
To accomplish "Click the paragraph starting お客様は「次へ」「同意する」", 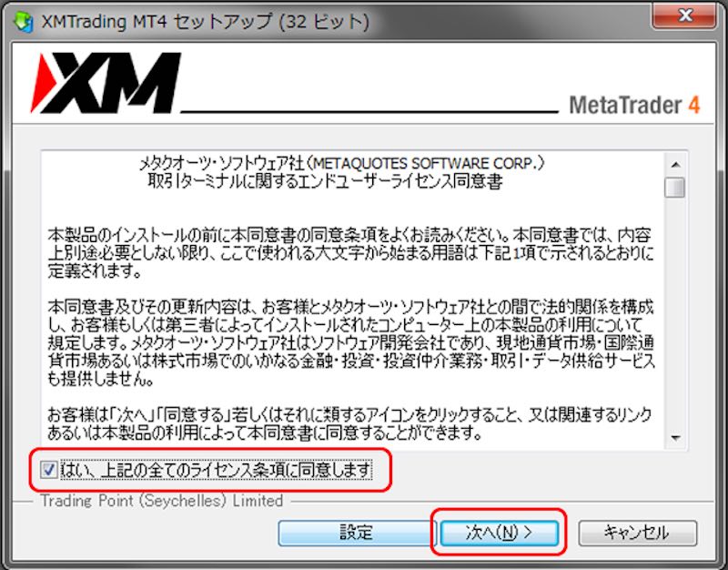I will click(349, 423).
